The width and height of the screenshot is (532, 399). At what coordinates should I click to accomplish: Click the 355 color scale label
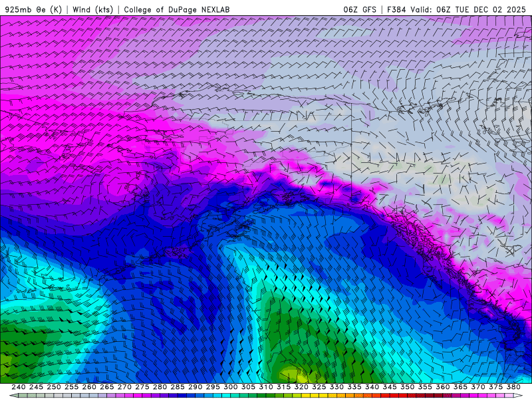click(x=425, y=387)
